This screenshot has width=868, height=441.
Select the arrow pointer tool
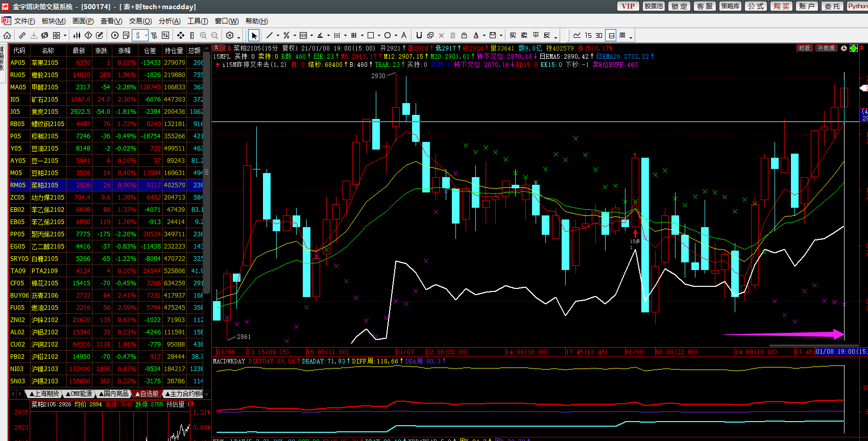[254, 35]
